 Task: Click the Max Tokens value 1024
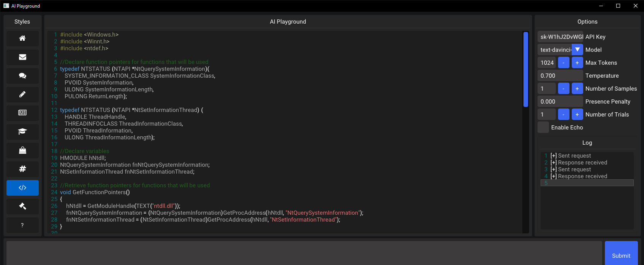547,62
